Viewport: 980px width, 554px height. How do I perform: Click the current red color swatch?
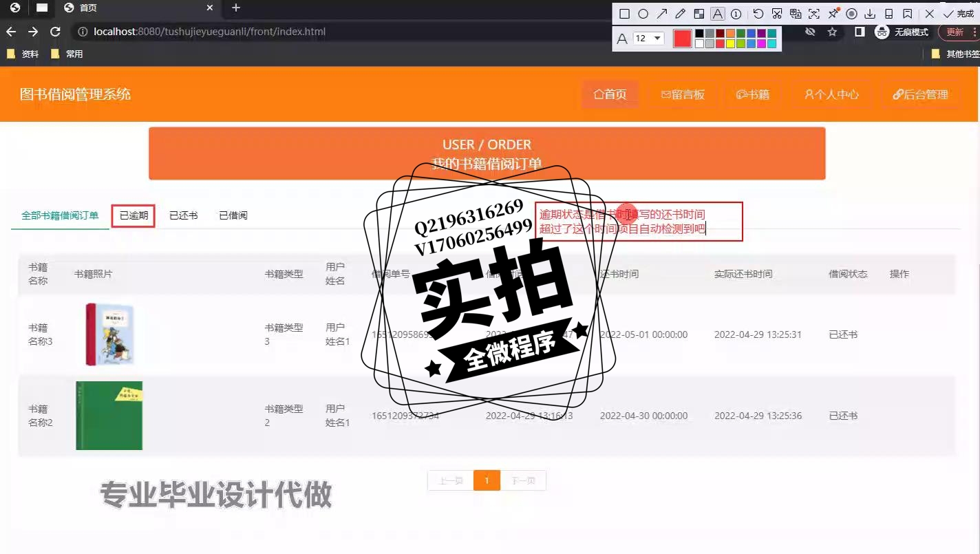pos(682,39)
